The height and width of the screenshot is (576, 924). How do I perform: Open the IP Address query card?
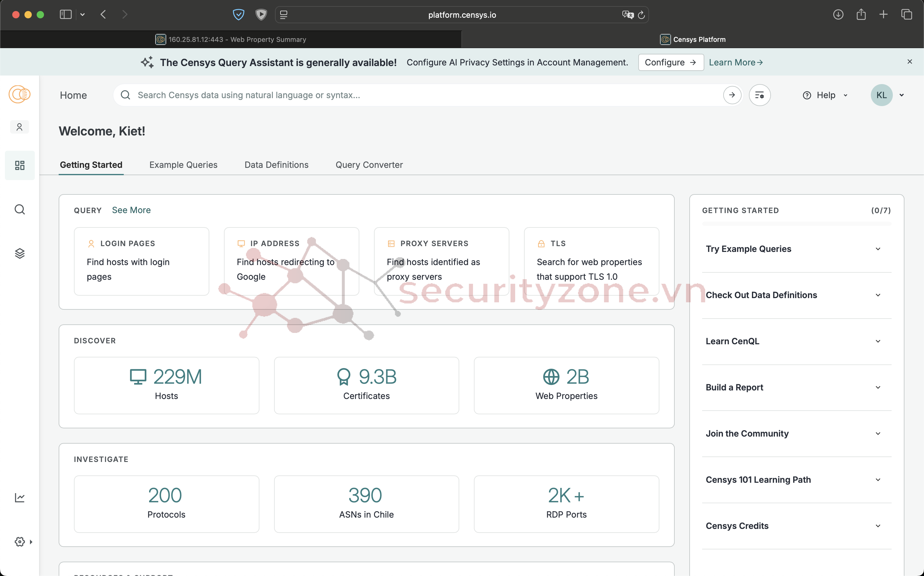coord(291,261)
